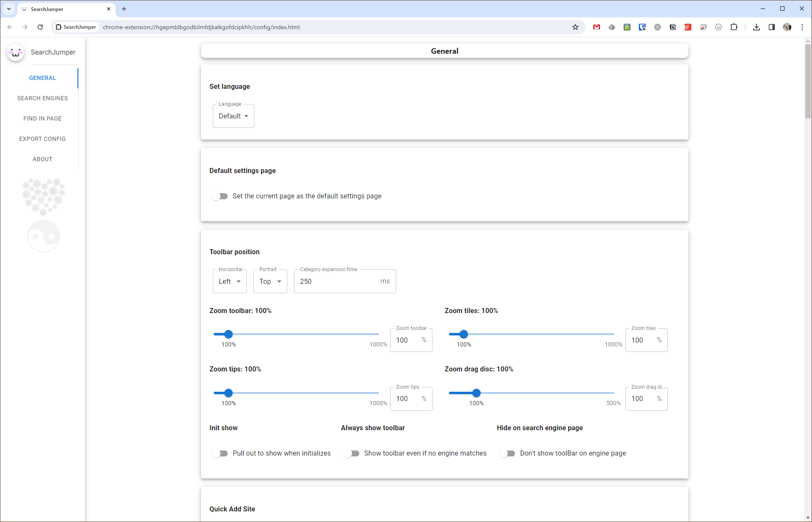
Task: Click the 'Always show toolbar' heading
Action: tap(373, 428)
